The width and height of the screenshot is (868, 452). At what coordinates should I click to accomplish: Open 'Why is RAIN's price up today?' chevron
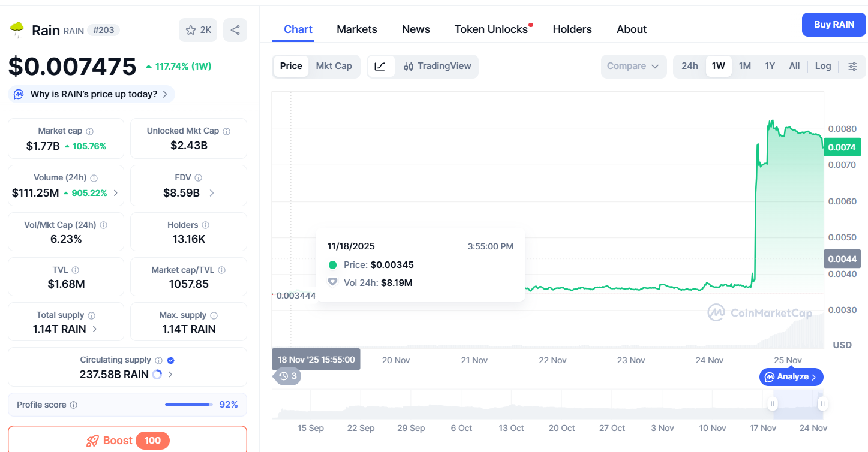click(165, 94)
